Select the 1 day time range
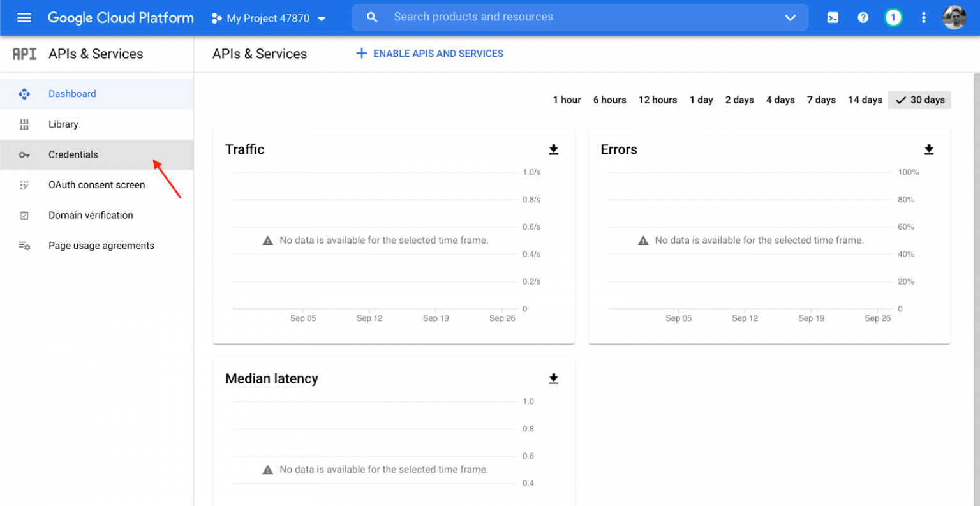This screenshot has width=980, height=506. click(701, 100)
